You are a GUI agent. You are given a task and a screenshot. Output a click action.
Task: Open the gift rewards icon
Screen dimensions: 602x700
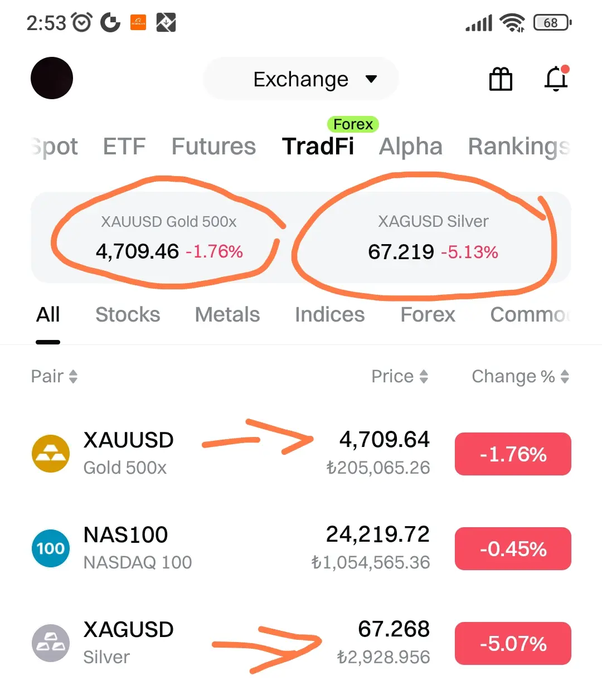click(500, 79)
